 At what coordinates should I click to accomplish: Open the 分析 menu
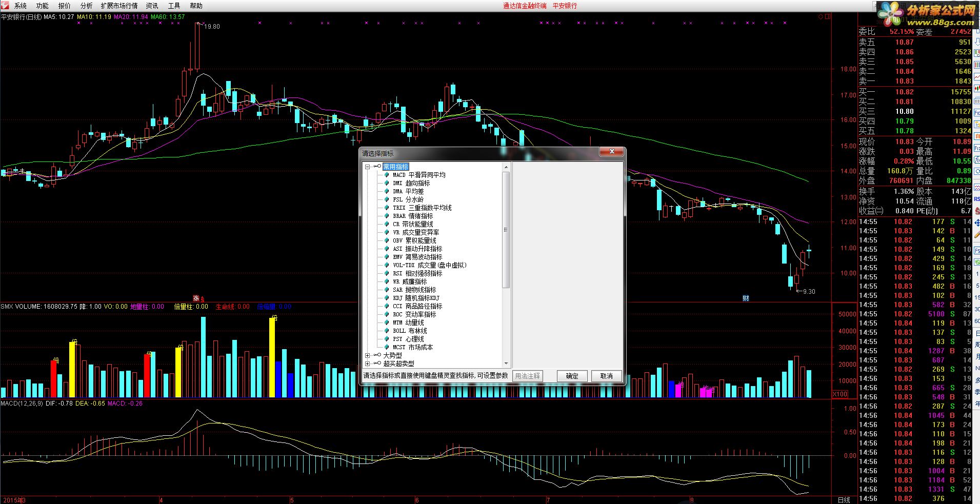point(87,6)
